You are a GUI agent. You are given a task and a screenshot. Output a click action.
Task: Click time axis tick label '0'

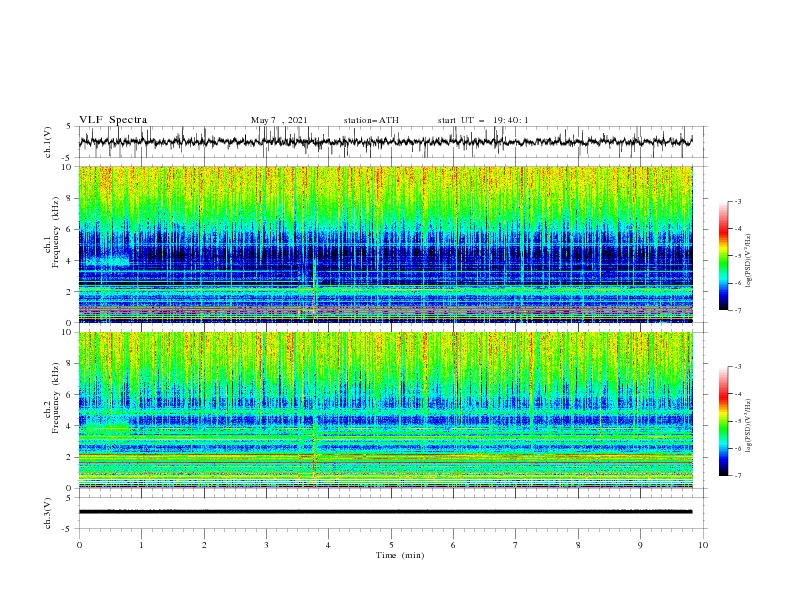coord(79,545)
